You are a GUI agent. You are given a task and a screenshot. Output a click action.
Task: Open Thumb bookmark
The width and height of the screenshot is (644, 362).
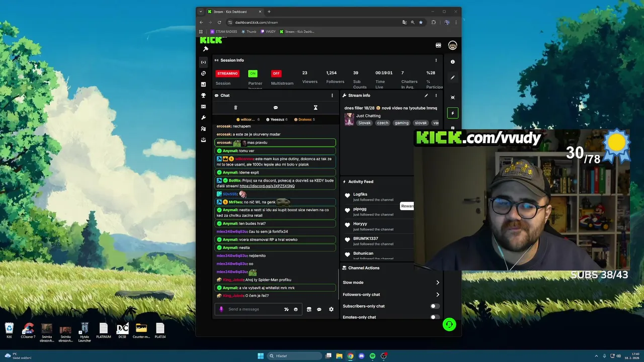pyautogui.click(x=249, y=32)
